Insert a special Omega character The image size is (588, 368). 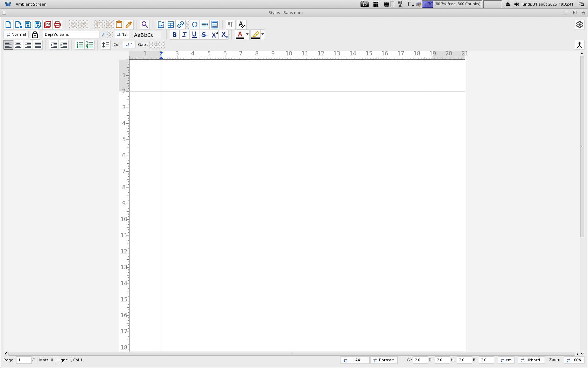pos(195,25)
